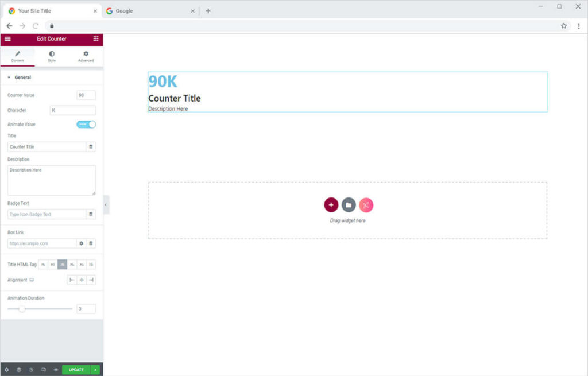
Task: Open the revision History icon
Action: pos(31,370)
